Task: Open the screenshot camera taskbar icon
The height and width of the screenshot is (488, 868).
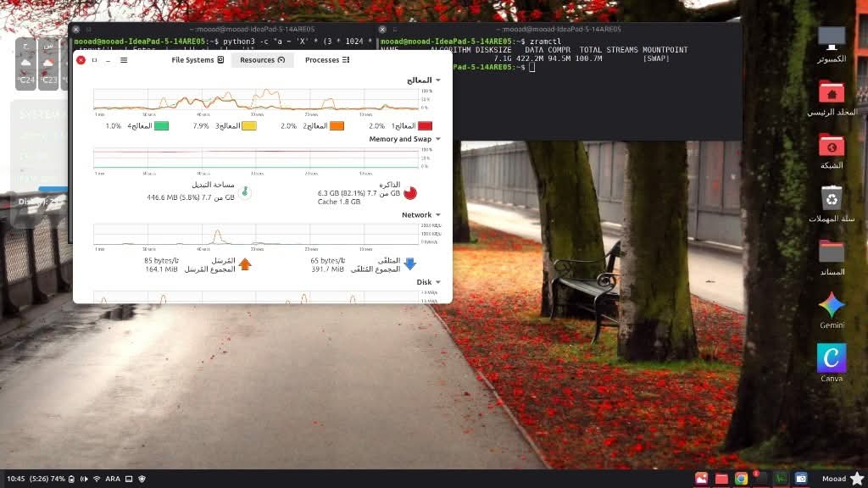Action: click(800, 479)
